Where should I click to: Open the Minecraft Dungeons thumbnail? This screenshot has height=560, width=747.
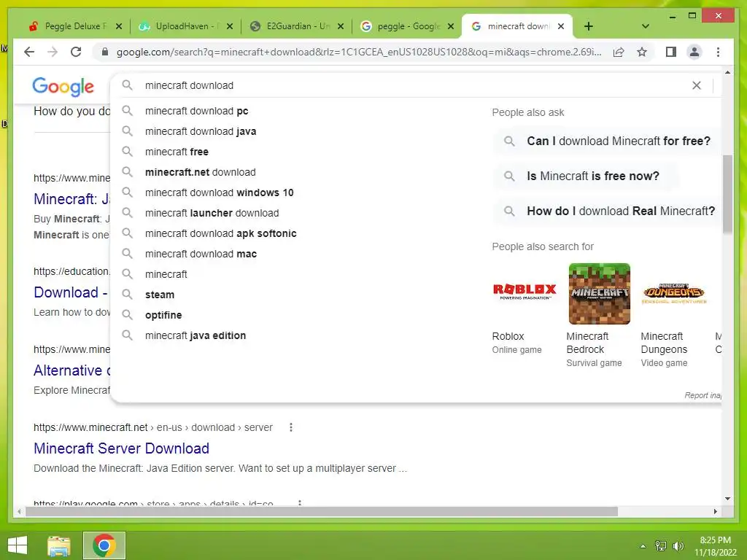674,293
